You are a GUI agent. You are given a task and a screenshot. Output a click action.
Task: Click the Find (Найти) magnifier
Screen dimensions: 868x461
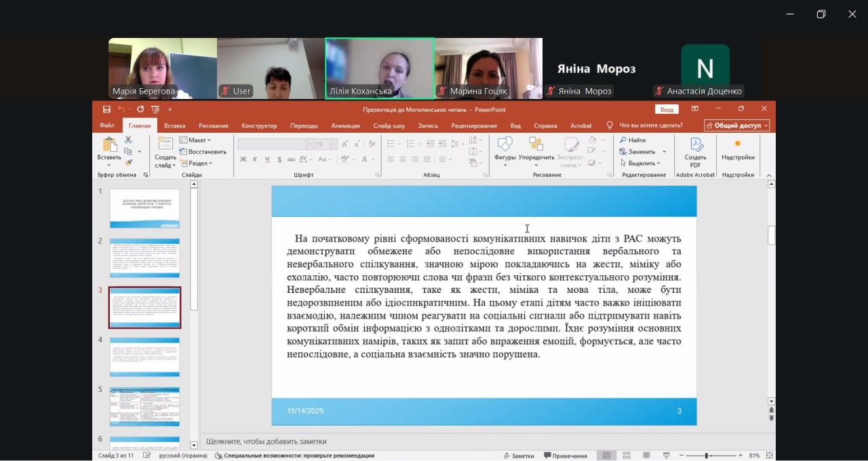pos(632,140)
